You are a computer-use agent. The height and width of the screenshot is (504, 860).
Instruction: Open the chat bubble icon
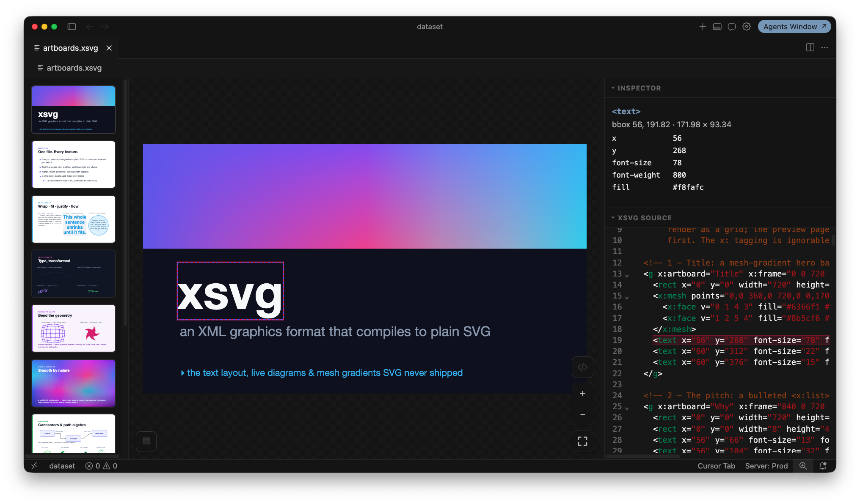tap(732, 27)
